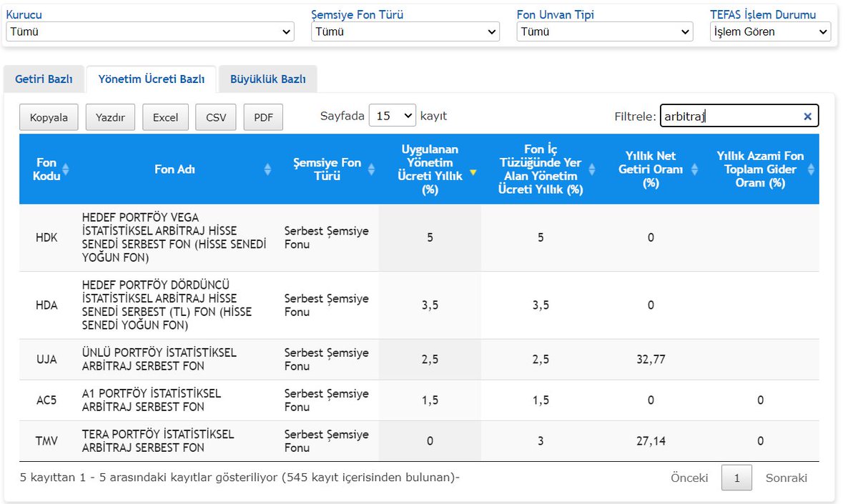
Task: Select the HEDEF PORTFÖY VEGA fund name
Action: [174, 237]
